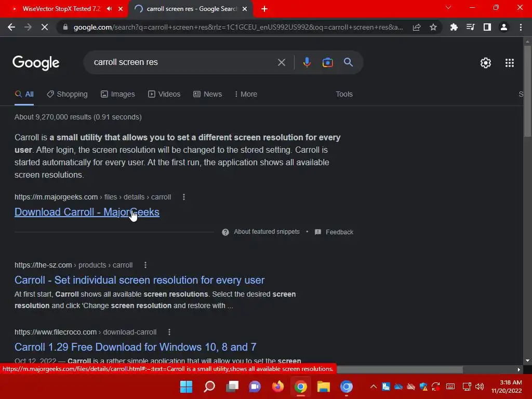Open the Windows Start menu
Viewport: 532px width, 399px height.
pyautogui.click(x=186, y=387)
